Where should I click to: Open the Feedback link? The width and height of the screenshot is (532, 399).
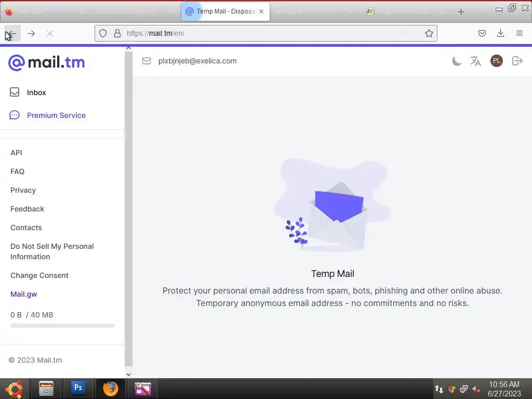click(27, 209)
